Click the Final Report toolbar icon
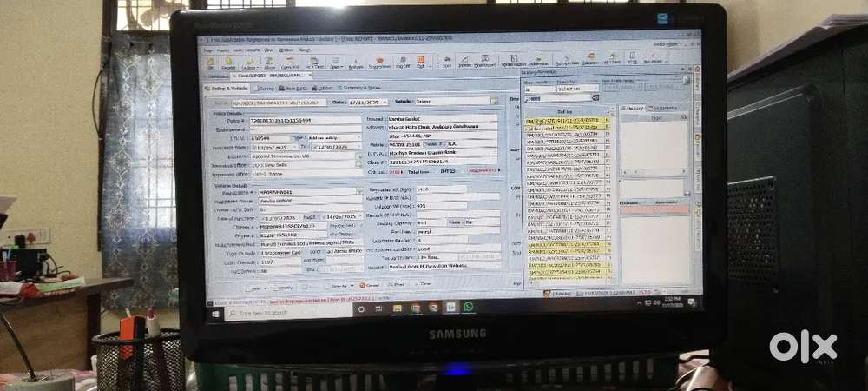 (x=485, y=62)
